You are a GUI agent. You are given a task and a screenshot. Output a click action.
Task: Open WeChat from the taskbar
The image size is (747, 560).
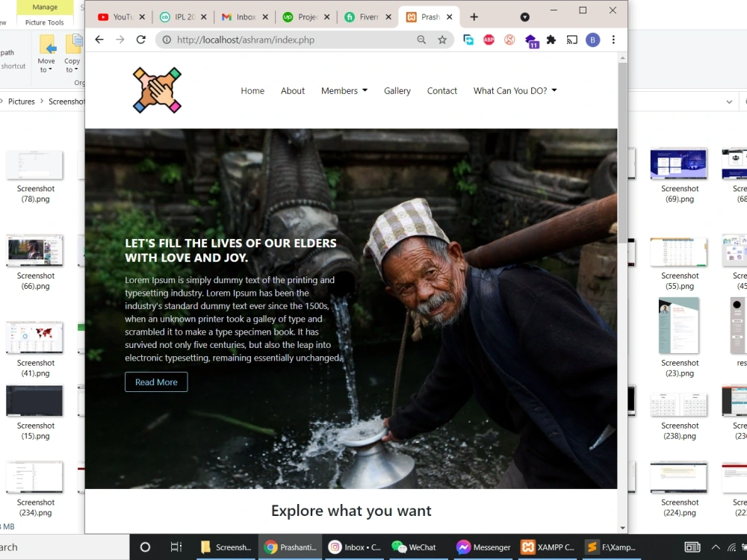[418, 547]
